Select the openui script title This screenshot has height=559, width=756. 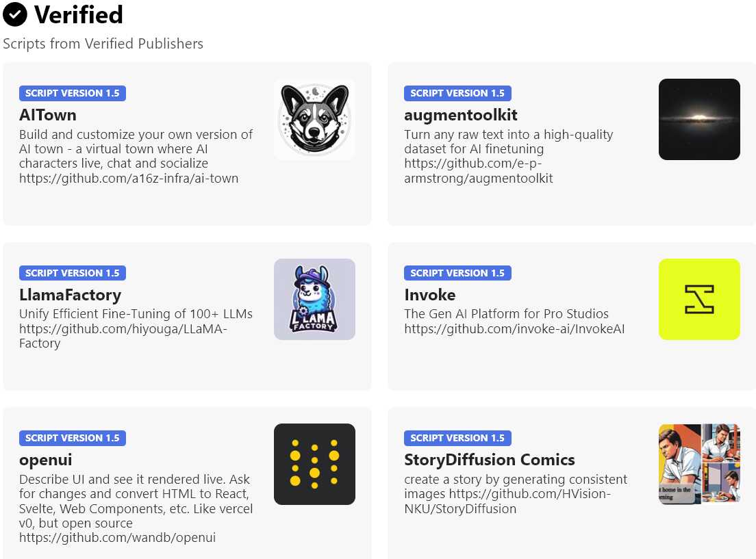45,460
